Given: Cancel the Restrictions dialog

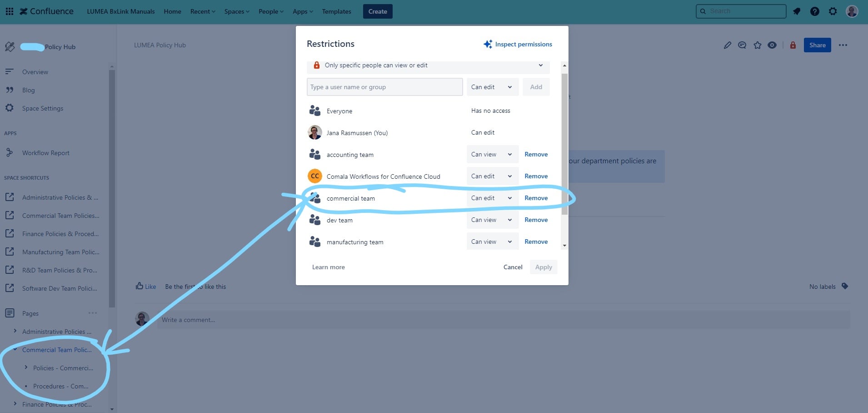Looking at the screenshot, I should 513,267.
